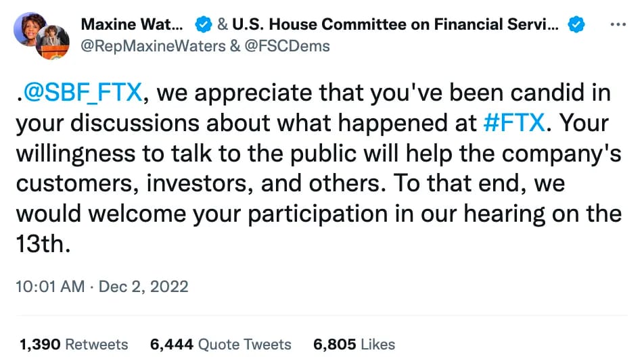The image size is (644, 361).
Task: Click Maxine Waters' profile avatar
Action: pos(28,27)
